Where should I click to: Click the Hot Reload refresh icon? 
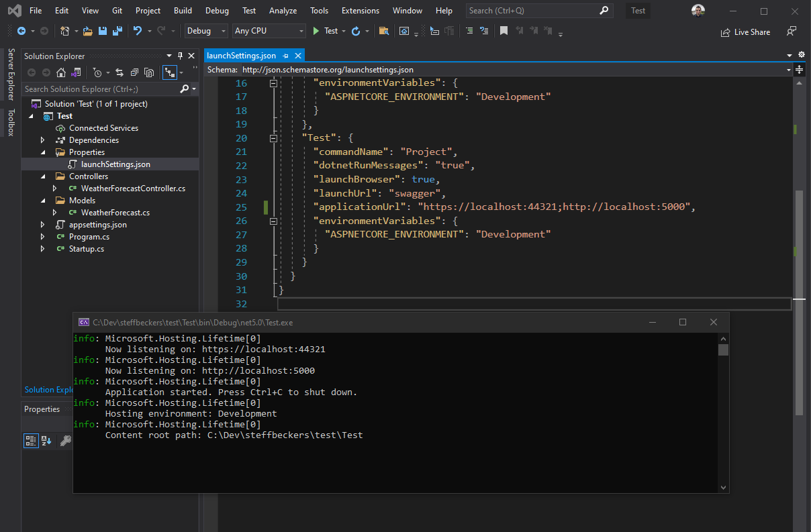pos(356,31)
